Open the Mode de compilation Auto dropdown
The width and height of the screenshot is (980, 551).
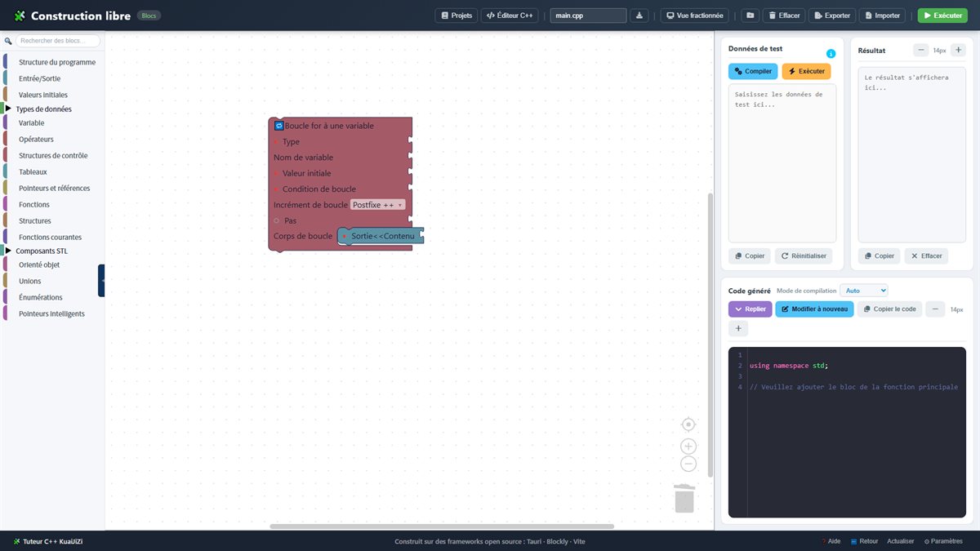click(x=863, y=291)
